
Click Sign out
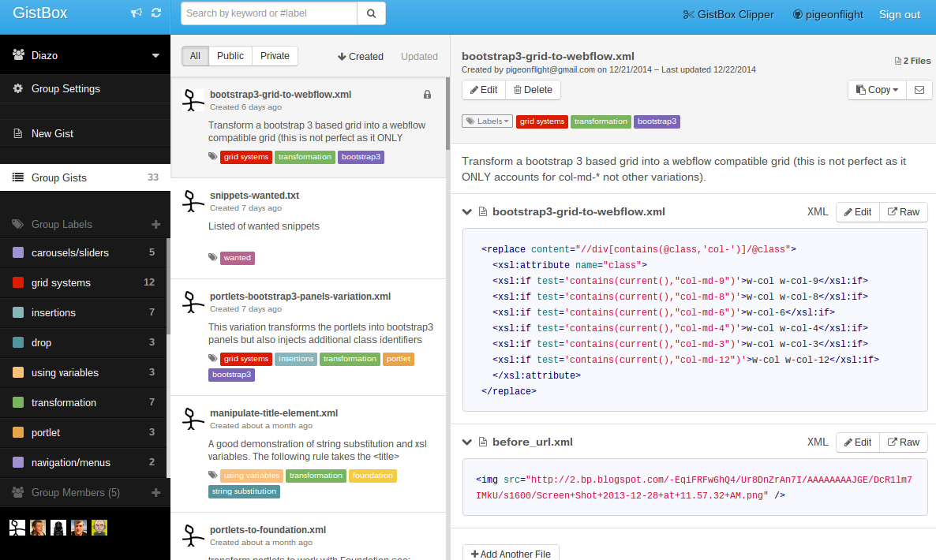[900, 14]
